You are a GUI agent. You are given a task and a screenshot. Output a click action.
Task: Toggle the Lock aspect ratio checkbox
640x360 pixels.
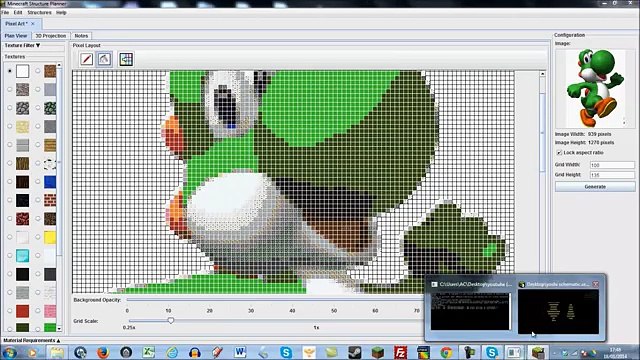[559, 152]
